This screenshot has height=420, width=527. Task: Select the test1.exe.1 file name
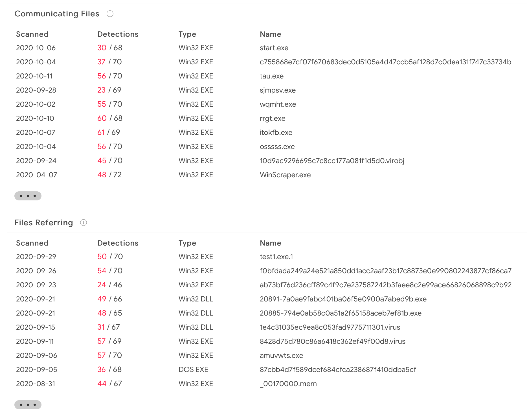coord(276,257)
